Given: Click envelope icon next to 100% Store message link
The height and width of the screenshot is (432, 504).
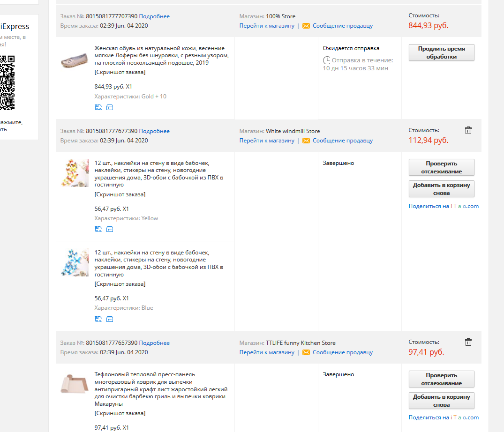Looking at the screenshot, I should point(306,26).
